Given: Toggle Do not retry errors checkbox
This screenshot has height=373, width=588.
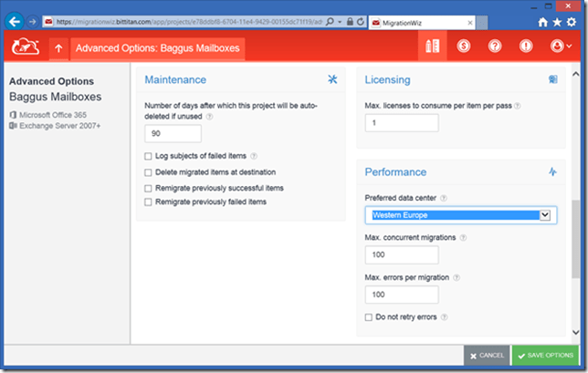Looking at the screenshot, I should click(x=368, y=317).
